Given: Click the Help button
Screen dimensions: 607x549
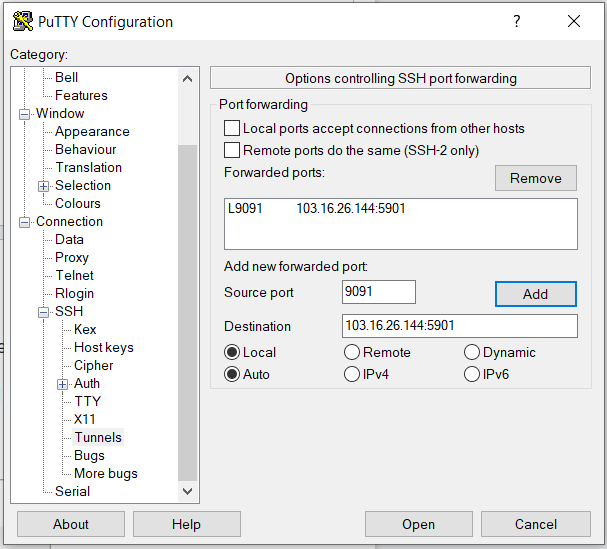Looking at the screenshot, I should point(187,524).
